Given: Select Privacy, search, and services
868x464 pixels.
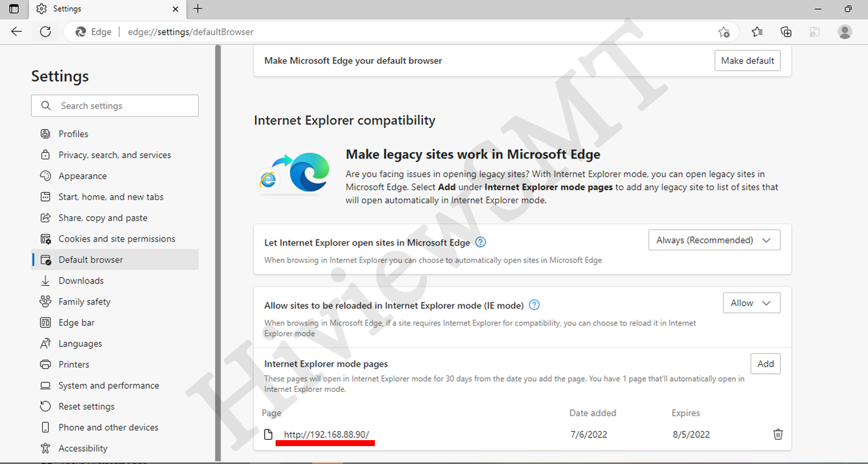Looking at the screenshot, I should pos(114,155).
